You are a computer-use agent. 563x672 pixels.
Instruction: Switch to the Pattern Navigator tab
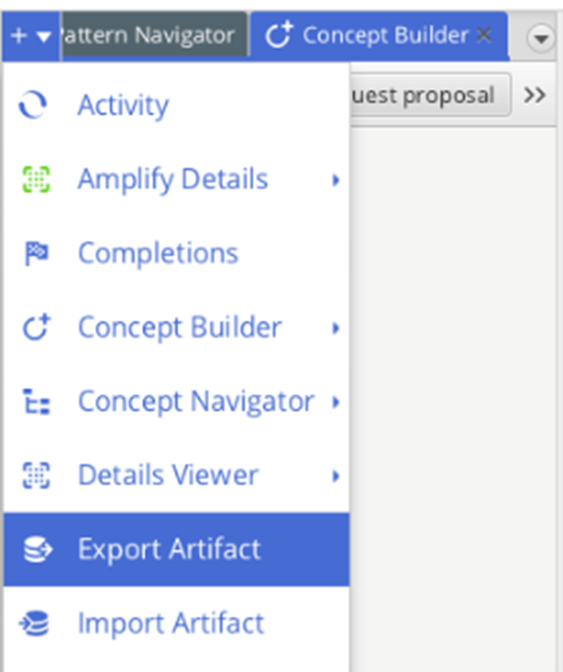[155, 35]
